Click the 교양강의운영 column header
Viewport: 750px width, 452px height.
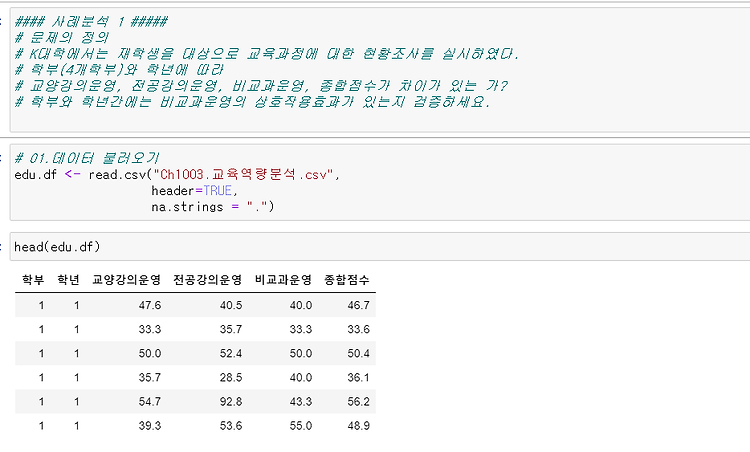126,280
